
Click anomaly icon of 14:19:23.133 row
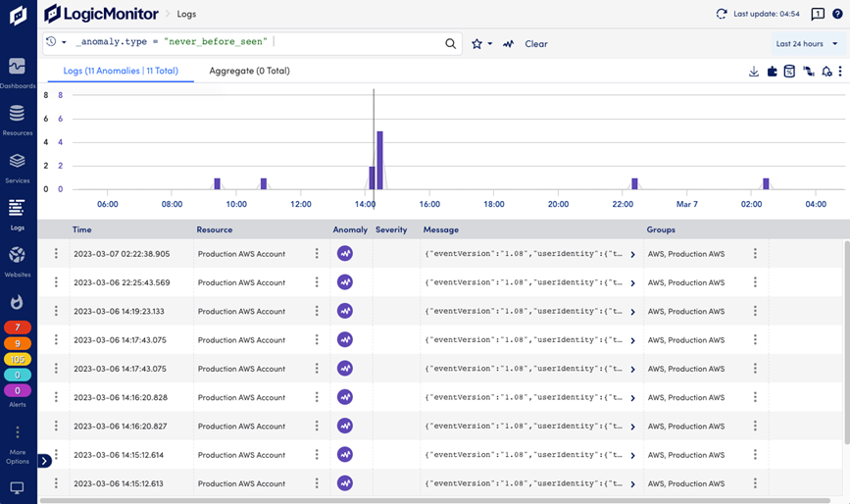tap(345, 311)
